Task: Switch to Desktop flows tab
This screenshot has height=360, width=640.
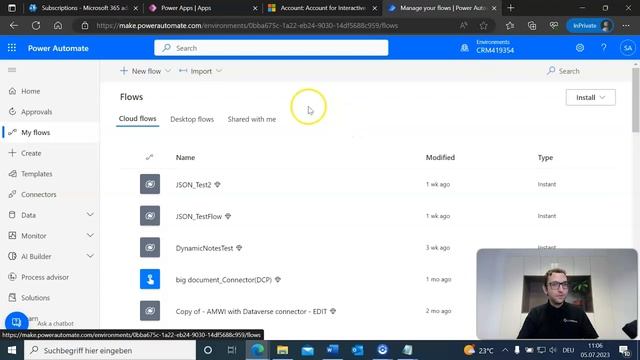Action: pos(192,119)
